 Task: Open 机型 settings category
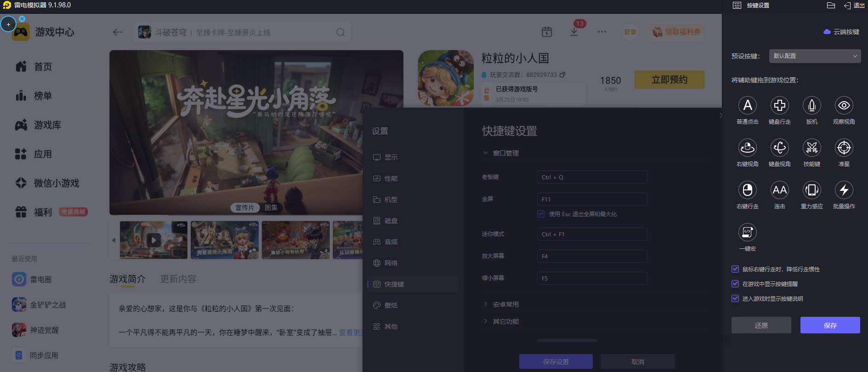tap(413, 200)
